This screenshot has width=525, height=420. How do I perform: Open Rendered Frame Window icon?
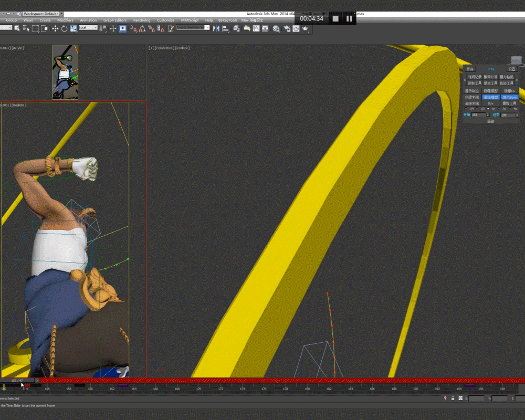click(x=296, y=28)
